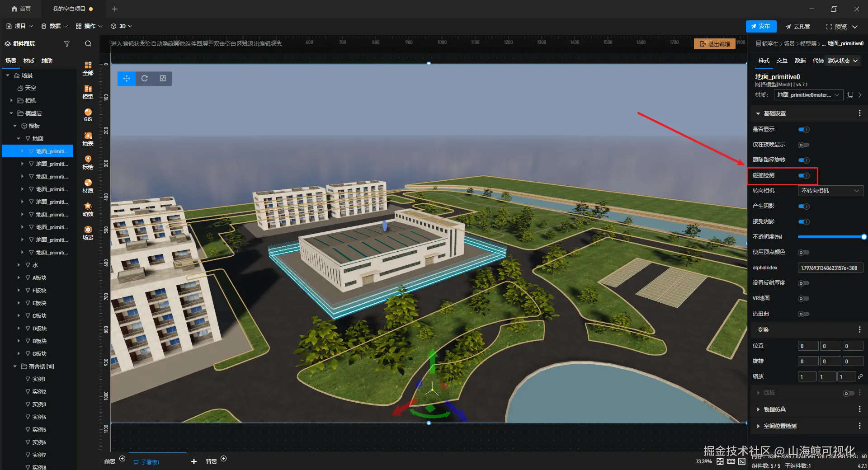Expand the 空间位置检测 section

[758, 426]
